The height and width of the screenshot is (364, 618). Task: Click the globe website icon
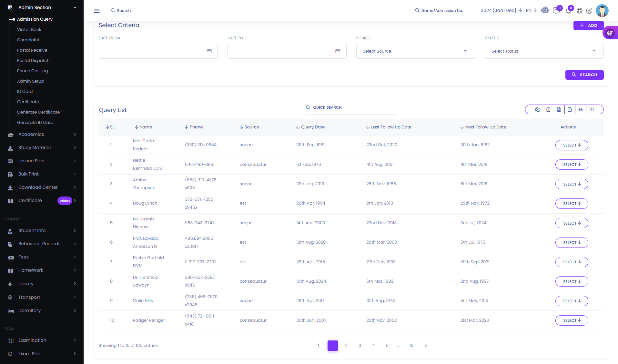tap(580, 11)
